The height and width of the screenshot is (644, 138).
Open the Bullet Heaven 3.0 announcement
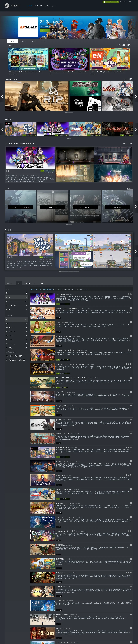(x=69, y=59)
